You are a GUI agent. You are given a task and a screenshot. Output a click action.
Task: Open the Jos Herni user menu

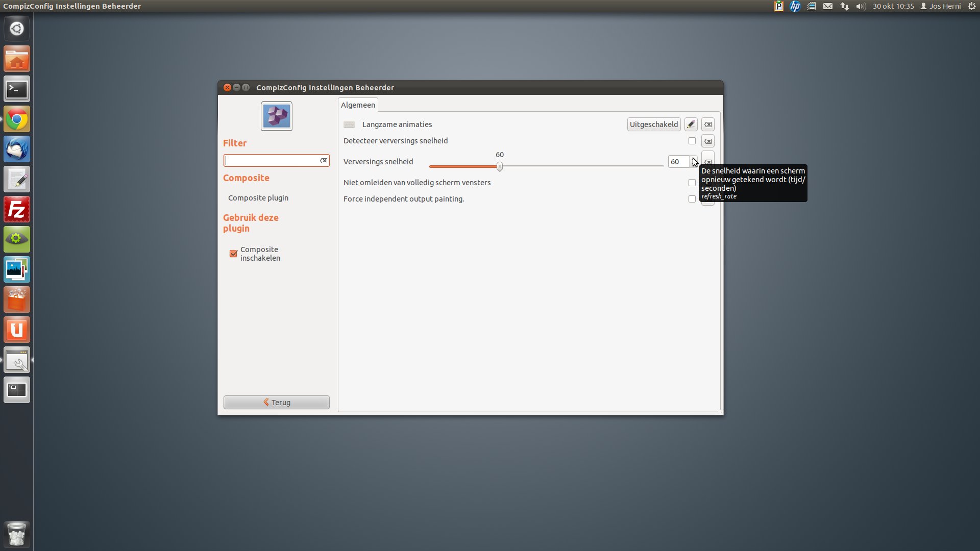tap(941, 6)
